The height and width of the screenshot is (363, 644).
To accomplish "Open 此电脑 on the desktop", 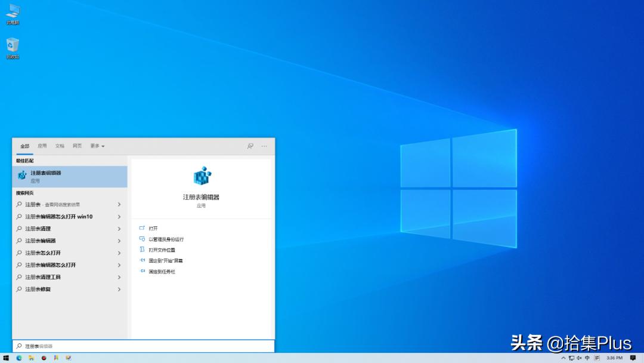I will pyautogui.click(x=13, y=13).
